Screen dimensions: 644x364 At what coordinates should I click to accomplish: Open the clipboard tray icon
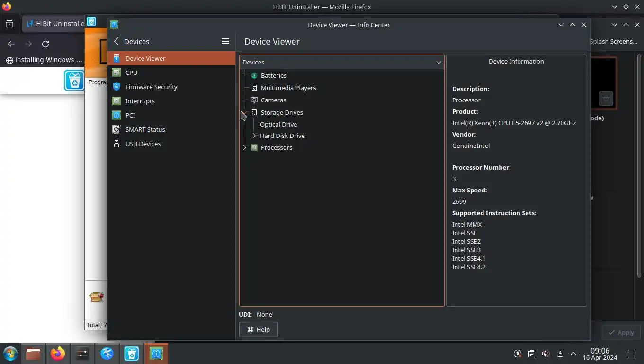click(532, 354)
